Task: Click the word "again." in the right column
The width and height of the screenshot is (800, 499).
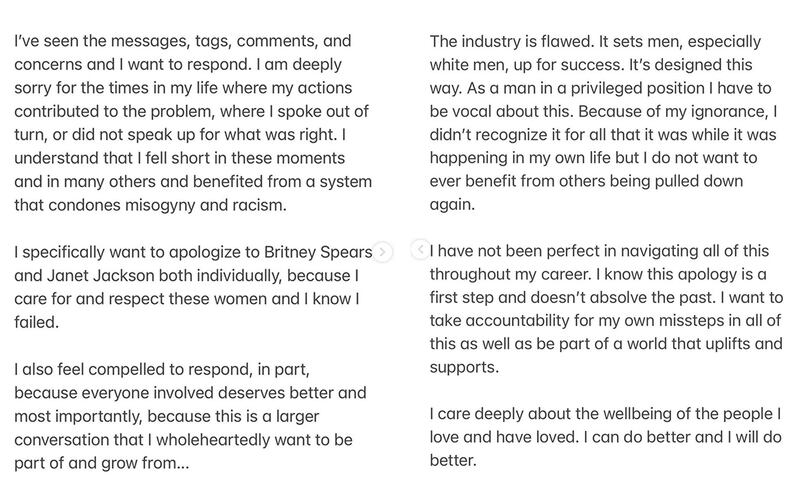Action: click(x=452, y=205)
